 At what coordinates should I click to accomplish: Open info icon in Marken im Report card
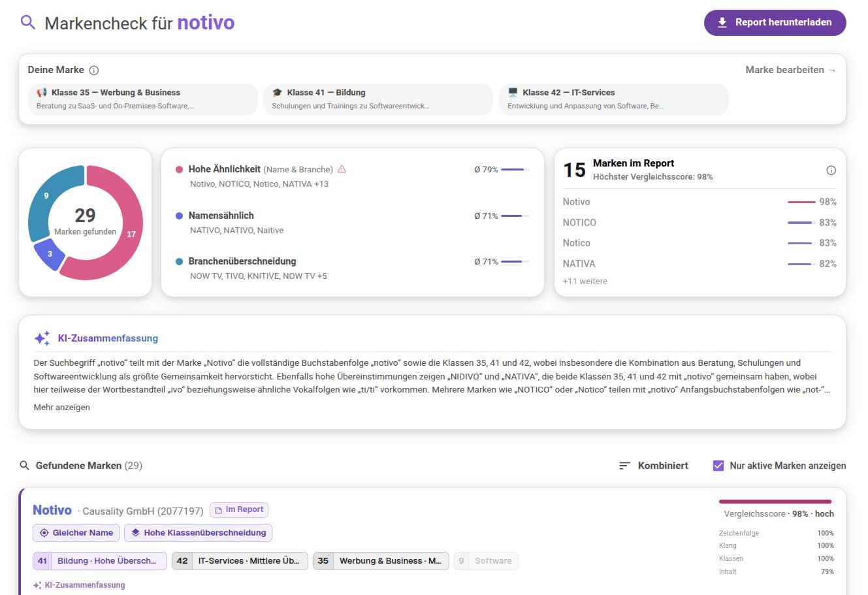point(831,170)
